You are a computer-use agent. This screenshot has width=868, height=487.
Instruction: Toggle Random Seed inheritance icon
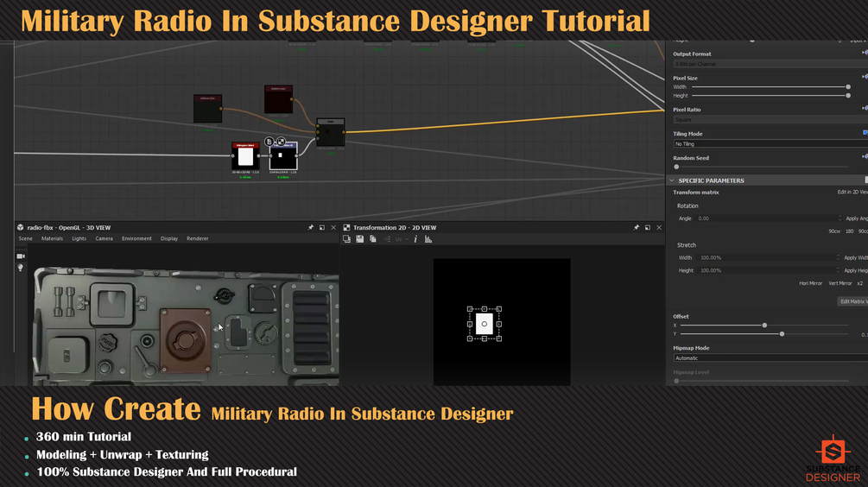[865, 156]
